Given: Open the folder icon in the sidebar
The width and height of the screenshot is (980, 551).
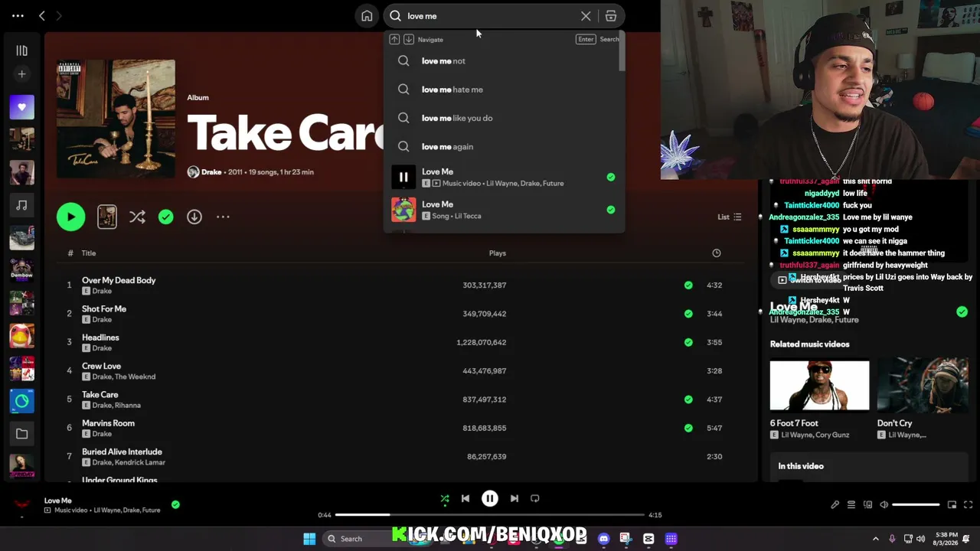Looking at the screenshot, I should pos(21,434).
